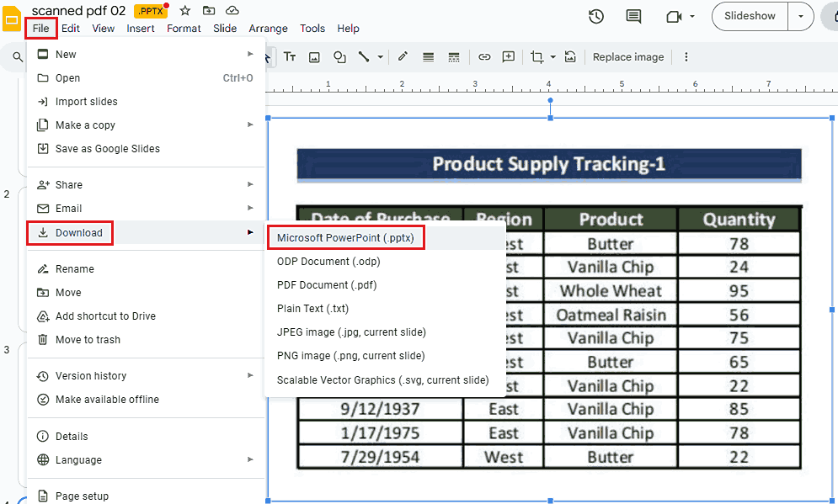This screenshot has width=838, height=504.
Task: Click the insert image toolbar icon
Action: (x=314, y=57)
